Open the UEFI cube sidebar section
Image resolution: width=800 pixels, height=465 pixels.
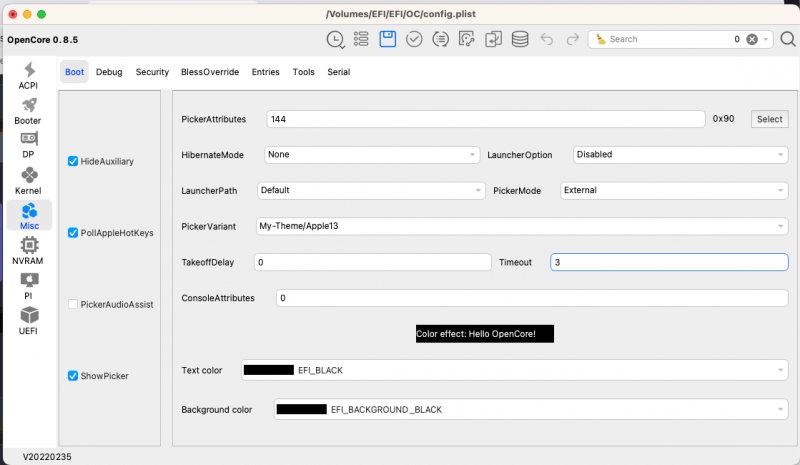coord(29,320)
